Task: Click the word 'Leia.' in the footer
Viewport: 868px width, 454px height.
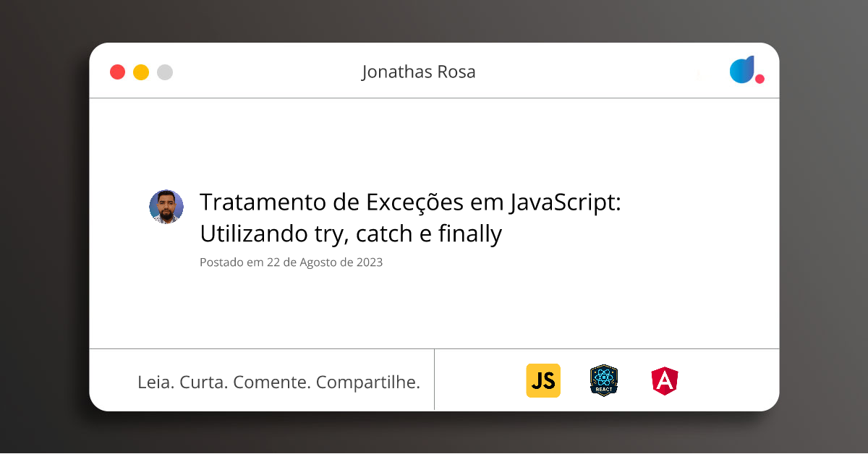Action: click(156, 382)
